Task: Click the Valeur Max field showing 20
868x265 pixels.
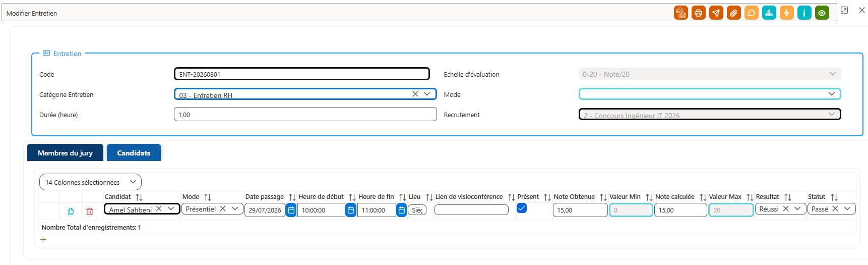Action: coord(731,210)
